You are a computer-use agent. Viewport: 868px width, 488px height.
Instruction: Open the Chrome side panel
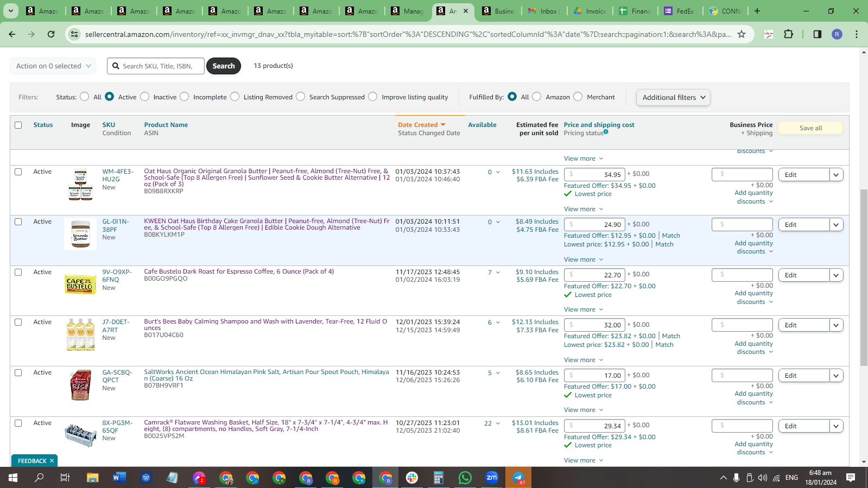tap(818, 34)
